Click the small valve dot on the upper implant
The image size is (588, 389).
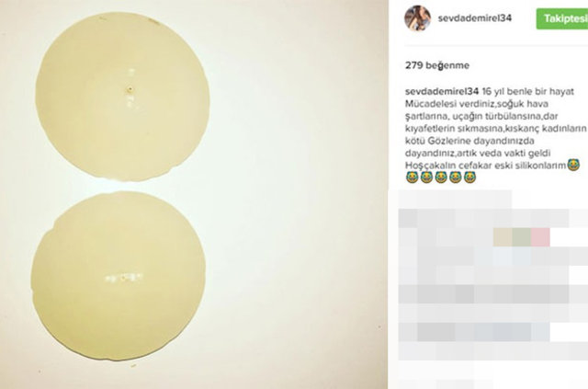(130, 89)
